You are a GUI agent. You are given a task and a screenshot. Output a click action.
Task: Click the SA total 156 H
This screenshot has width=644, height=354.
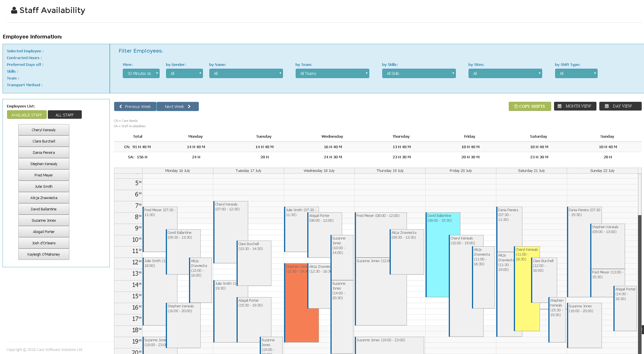142,157
